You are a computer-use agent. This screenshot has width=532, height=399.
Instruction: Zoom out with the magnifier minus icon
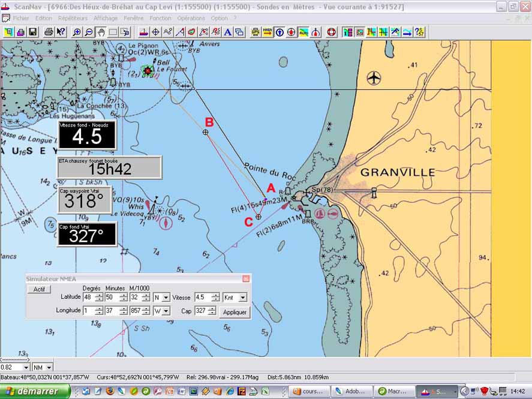[89, 32]
